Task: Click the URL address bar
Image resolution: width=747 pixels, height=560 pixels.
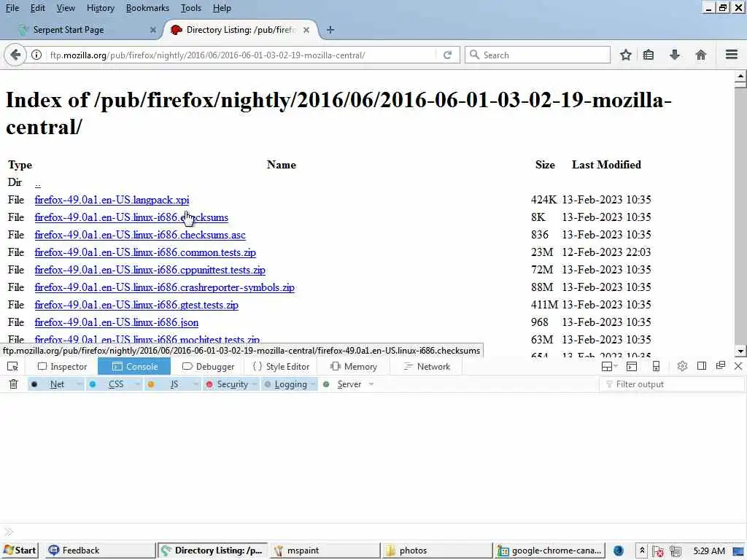Action: click(241, 55)
